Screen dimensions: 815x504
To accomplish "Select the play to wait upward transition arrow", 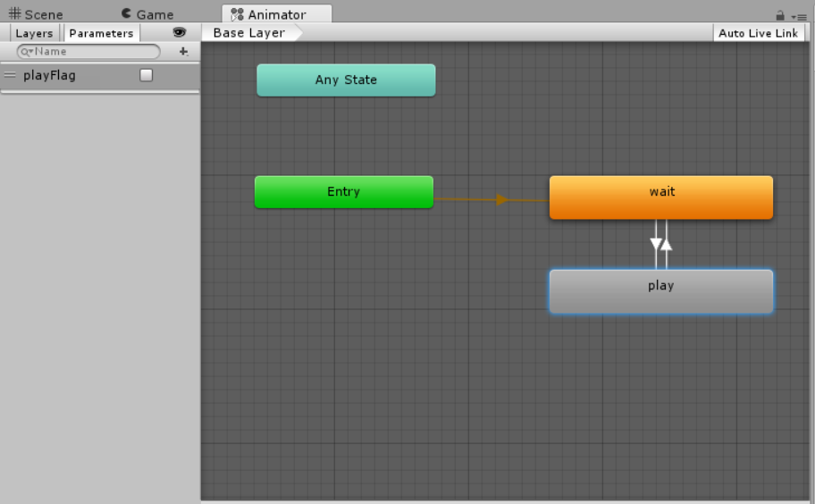I will pyautogui.click(x=667, y=244).
